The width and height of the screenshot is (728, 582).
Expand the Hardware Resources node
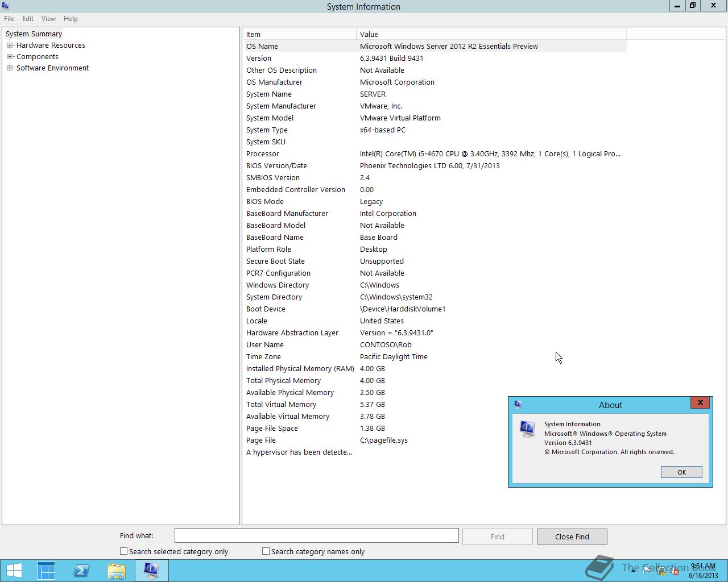click(x=10, y=45)
